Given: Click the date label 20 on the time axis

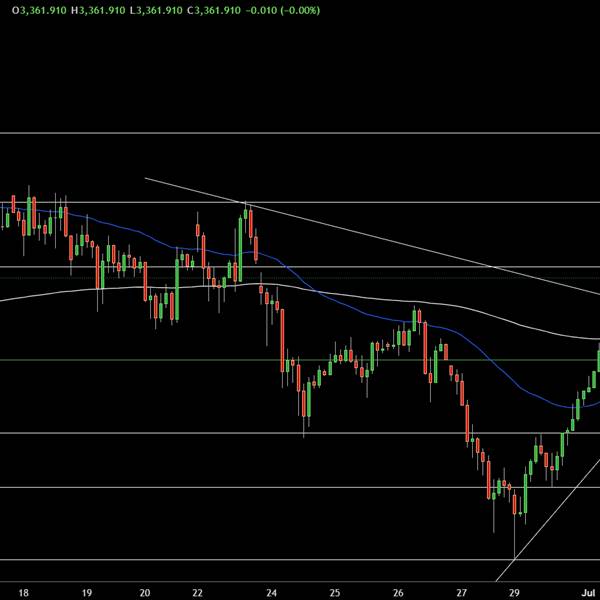Looking at the screenshot, I should point(145,593).
